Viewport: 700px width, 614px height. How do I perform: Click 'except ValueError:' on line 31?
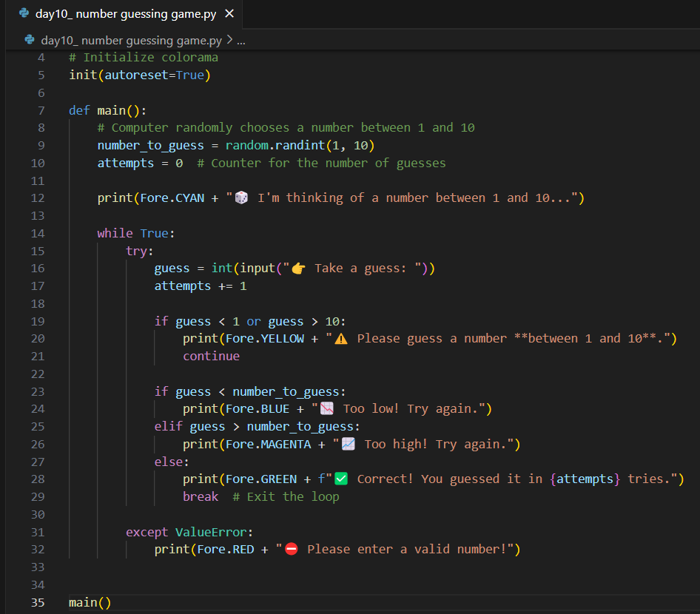click(189, 533)
